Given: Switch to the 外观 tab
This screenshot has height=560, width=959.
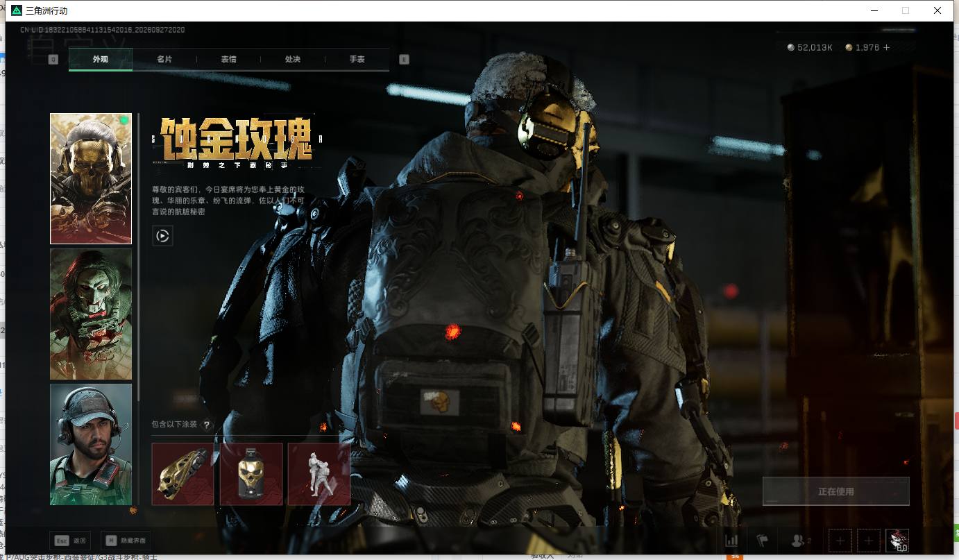Looking at the screenshot, I should tap(101, 60).
